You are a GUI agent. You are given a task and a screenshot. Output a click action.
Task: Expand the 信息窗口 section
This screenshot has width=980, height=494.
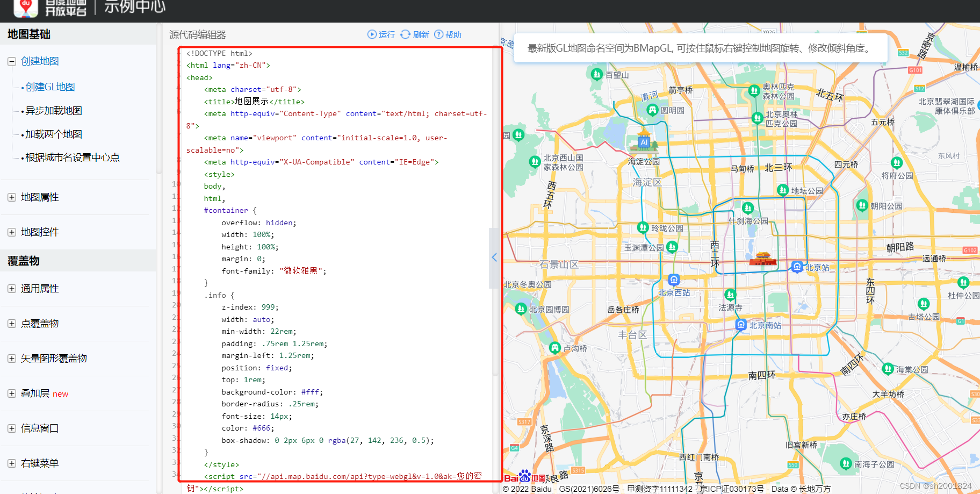pos(12,428)
